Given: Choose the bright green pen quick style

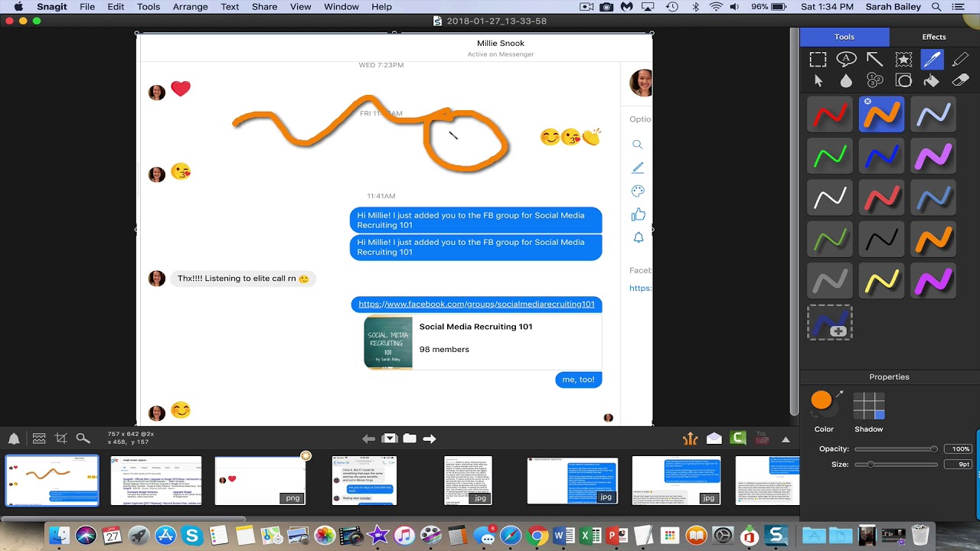Looking at the screenshot, I should (830, 156).
